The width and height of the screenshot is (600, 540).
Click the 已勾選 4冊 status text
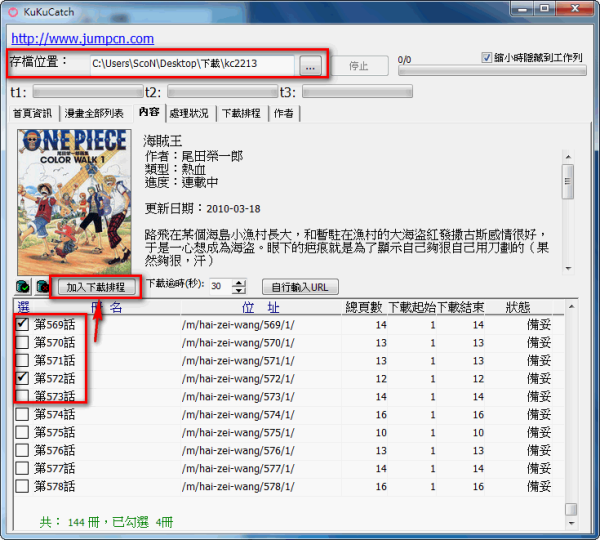tap(142, 522)
